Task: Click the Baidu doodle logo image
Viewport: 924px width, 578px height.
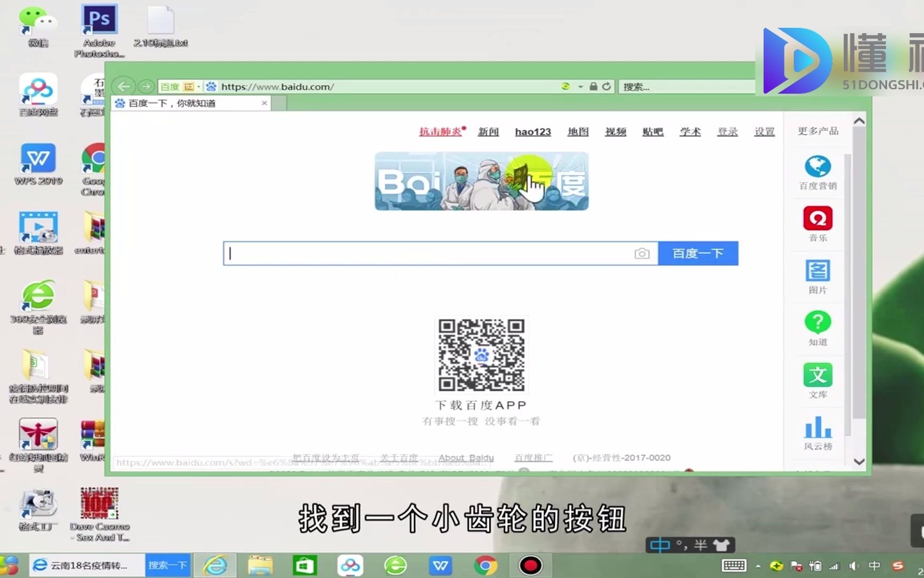Action: [x=481, y=181]
